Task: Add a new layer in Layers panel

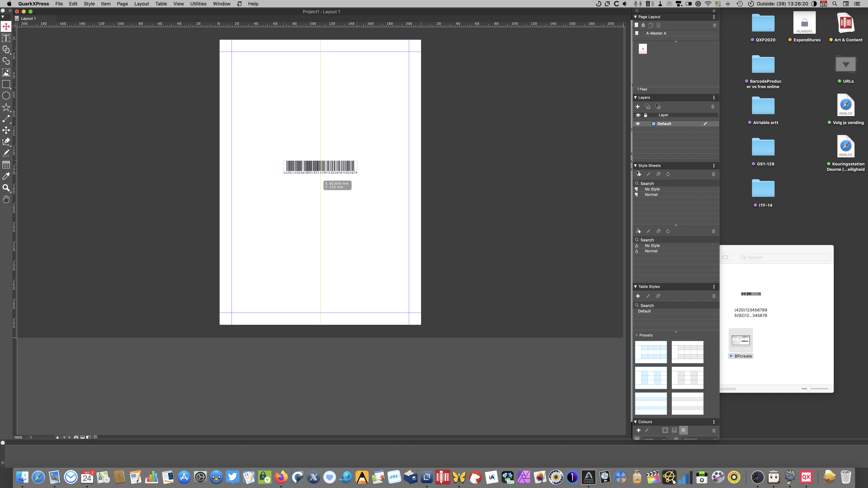Action: click(637, 106)
